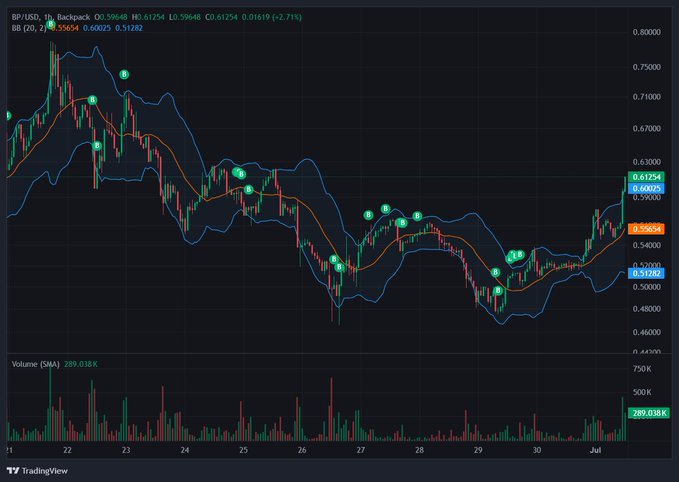Click the 0.71000 price axis tick
Image resolution: width=679 pixels, height=482 pixels.
(647, 97)
